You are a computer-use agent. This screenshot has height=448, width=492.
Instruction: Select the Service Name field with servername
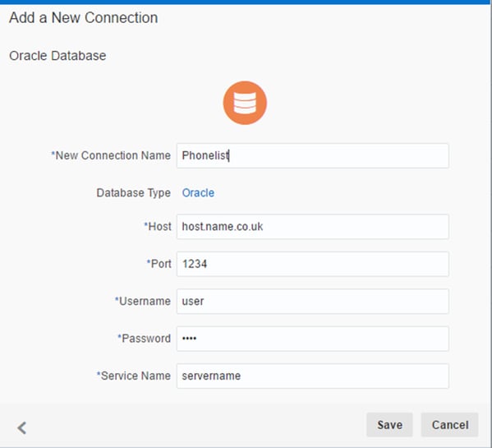(312, 376)
